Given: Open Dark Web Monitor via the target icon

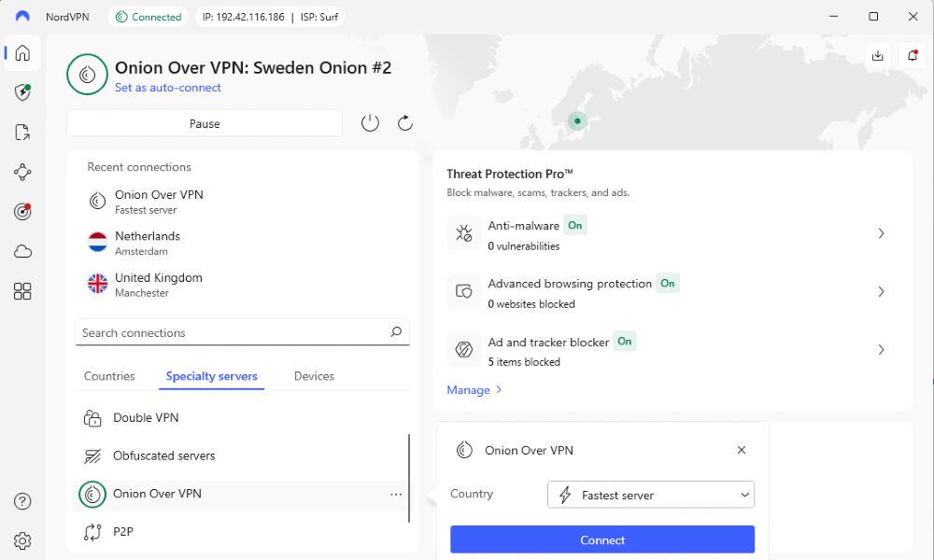Looking at the screenshot, I should [22, 212].
